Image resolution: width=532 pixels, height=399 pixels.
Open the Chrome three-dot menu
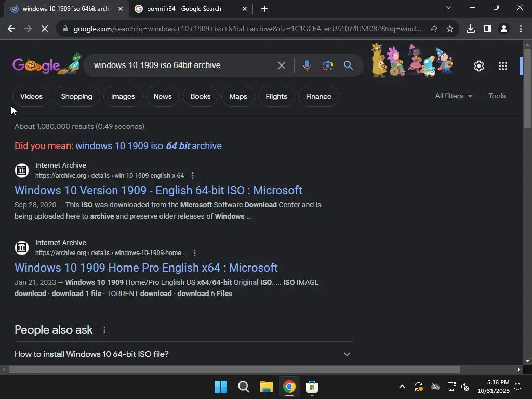[521, 29]
